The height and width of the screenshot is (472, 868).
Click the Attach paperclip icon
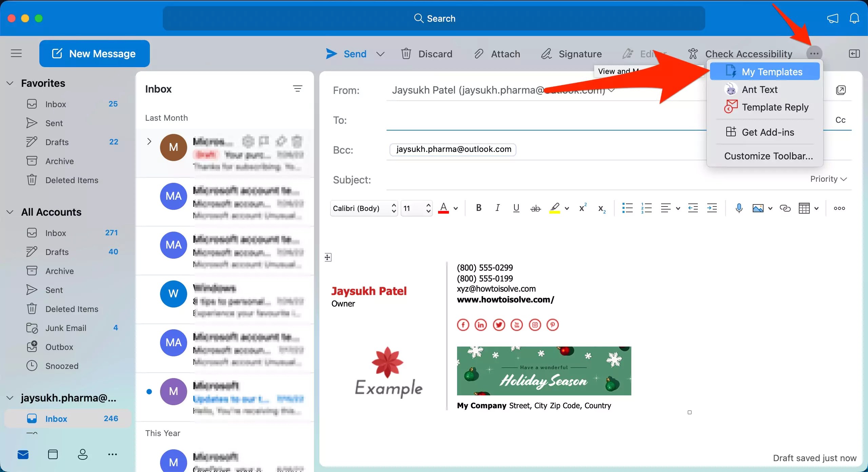click(x=478, y=54)
